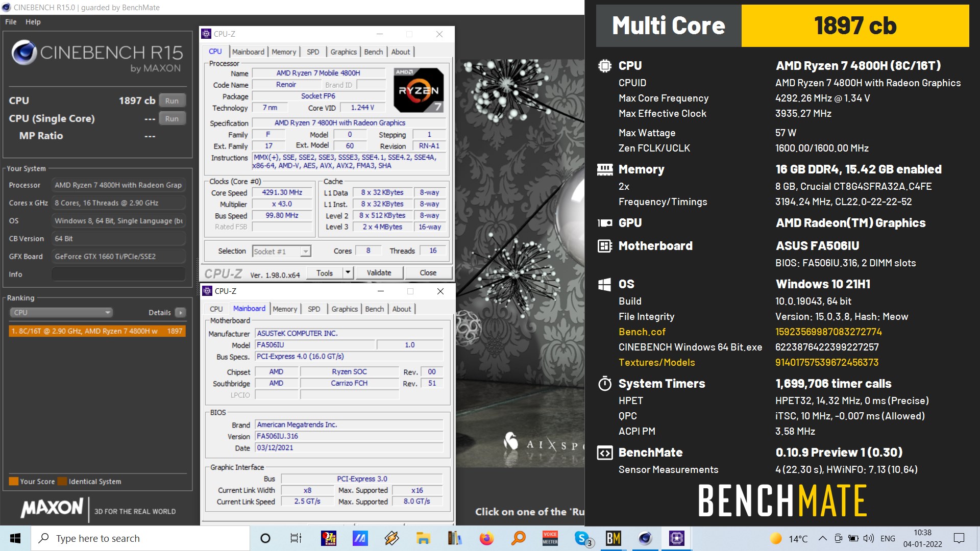The width and height of the screenshot is (980, 551).
Task: Open the Cinebench Help menu
Action: pos(33,22)
